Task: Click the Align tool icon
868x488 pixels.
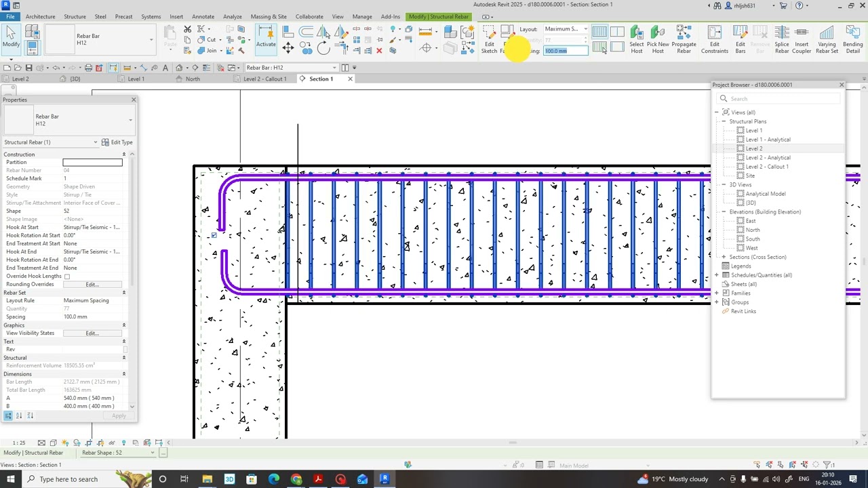Action: click(x=288, y=31)
